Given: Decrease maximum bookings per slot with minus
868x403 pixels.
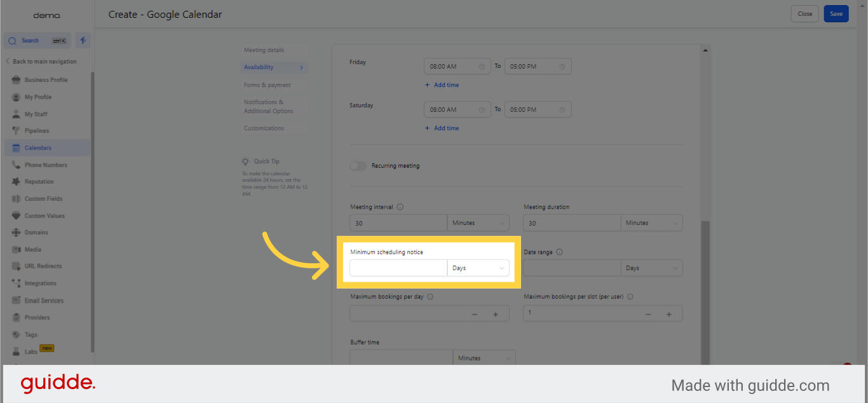Looking at the screenshot, I should [648, 314].
